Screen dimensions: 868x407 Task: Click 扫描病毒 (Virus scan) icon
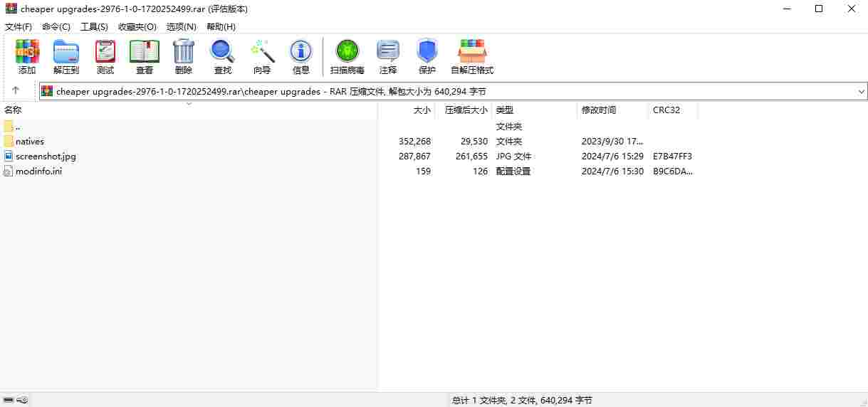(347, 51)
